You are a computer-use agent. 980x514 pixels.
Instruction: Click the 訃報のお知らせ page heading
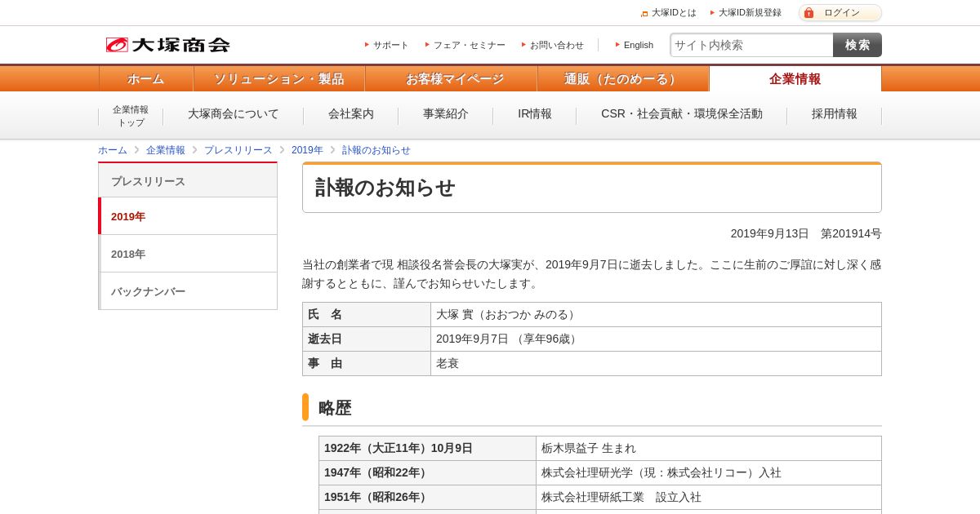[x=385, y=188]
